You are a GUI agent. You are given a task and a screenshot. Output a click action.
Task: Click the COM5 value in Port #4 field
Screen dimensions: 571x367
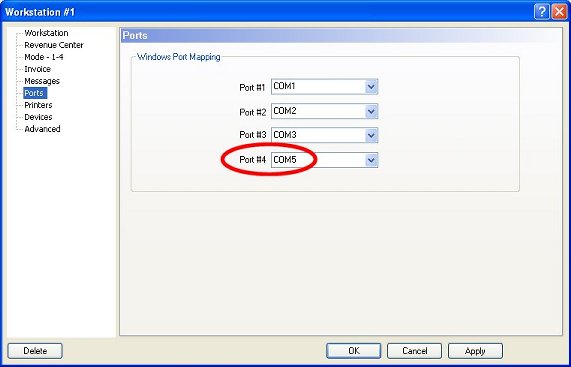click(x=285, y=159)
